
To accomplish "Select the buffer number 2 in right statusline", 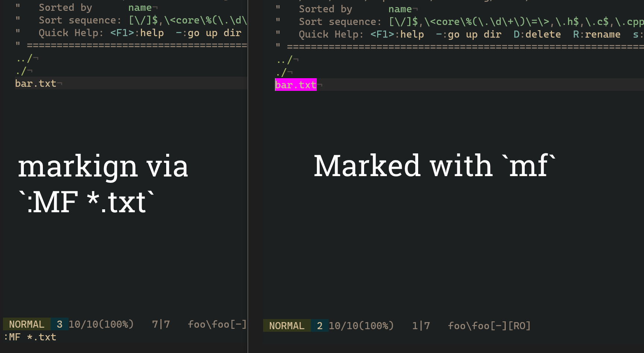I will click(319, 325).
